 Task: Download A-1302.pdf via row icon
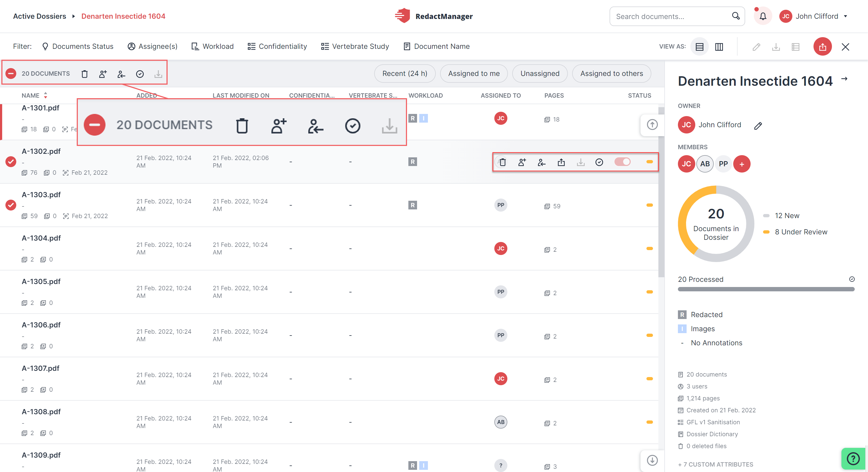click(x=581, y=162)
